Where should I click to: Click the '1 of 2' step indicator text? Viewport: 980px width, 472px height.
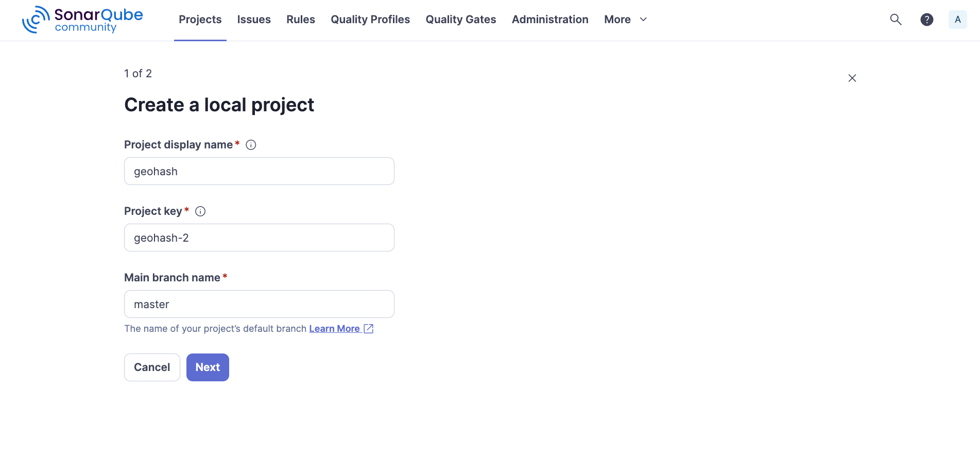click(138, 74)
